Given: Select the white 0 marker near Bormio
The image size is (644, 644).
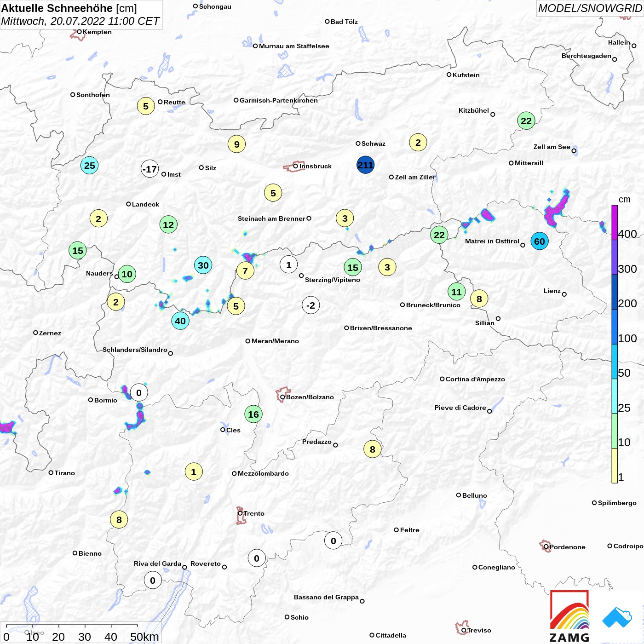Looking at the screenshot, I should pos(139,393).
